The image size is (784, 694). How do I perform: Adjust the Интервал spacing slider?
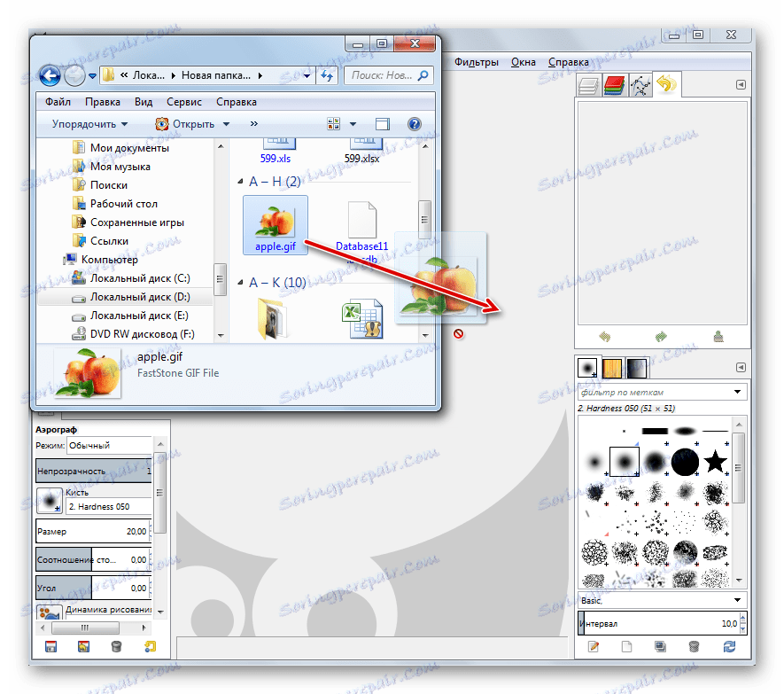657,623
